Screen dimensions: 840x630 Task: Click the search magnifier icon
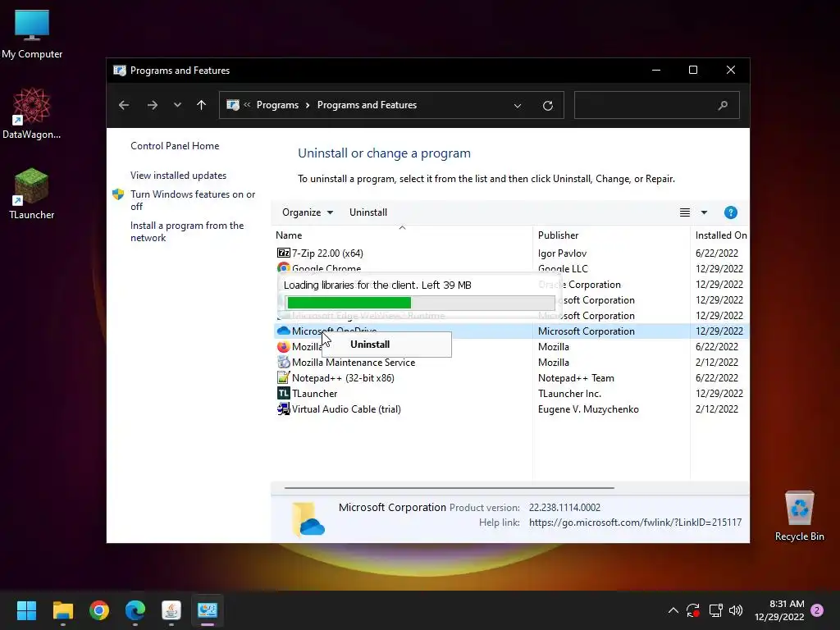pos(723,105)
